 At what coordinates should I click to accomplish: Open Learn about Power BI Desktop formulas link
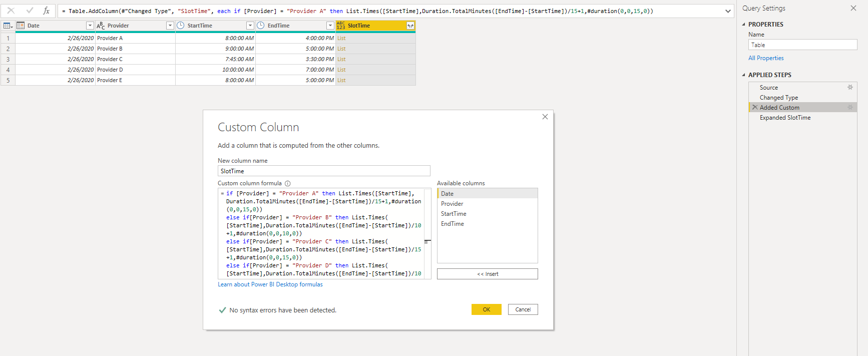coord(270,284)
